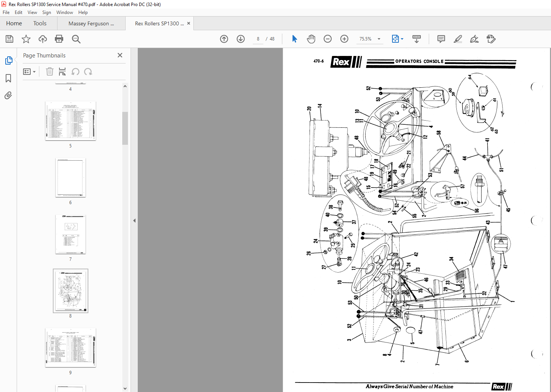Viewport: 551px width, 392px height.
Task: Click the Save file icon
Action: 9,39
